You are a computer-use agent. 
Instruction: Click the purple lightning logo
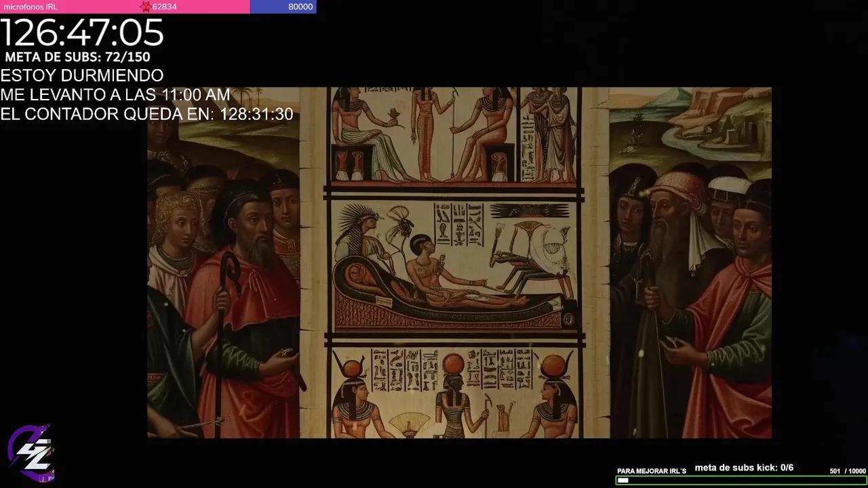tap(31, 453)
